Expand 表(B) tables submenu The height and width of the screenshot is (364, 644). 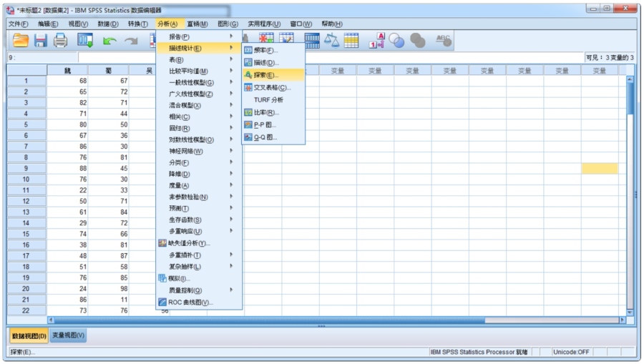[x=199, y=59]
